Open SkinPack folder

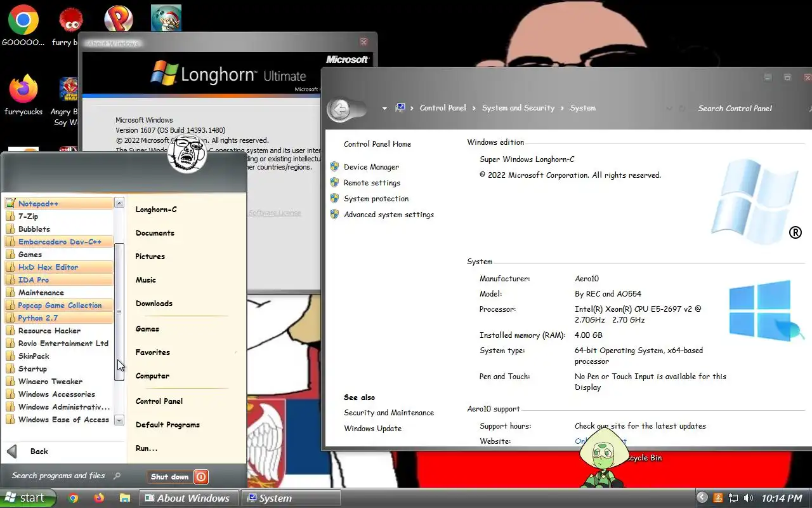point(58,356)
